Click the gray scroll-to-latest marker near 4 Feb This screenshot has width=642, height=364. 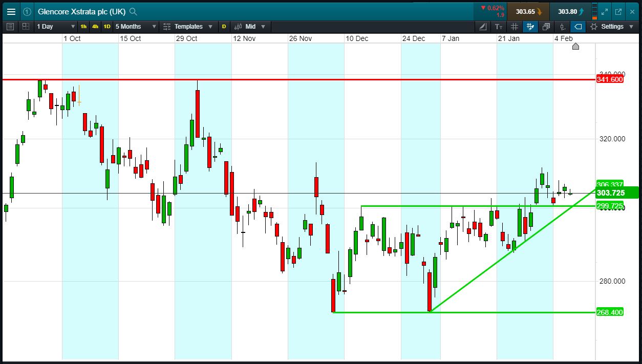575,47
